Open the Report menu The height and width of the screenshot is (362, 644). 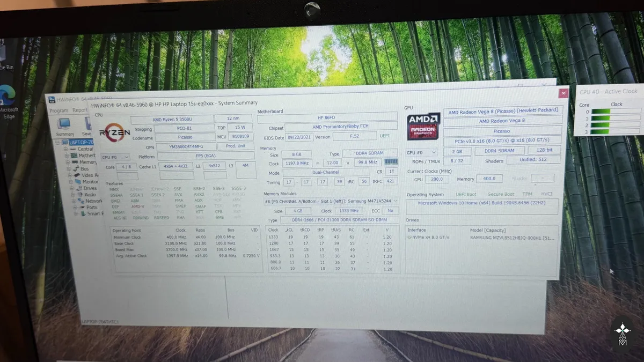[x=80, y=110]
